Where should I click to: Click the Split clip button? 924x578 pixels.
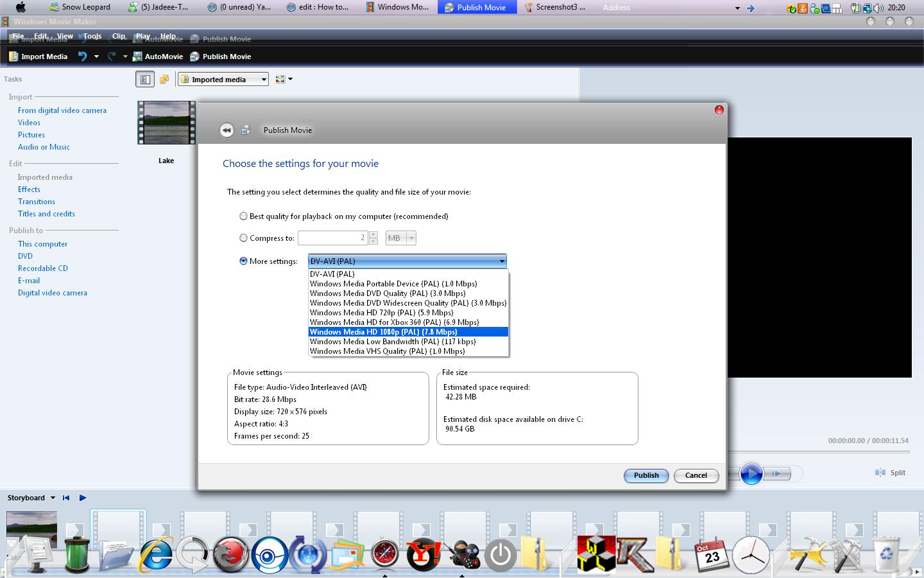pos(891,473)
